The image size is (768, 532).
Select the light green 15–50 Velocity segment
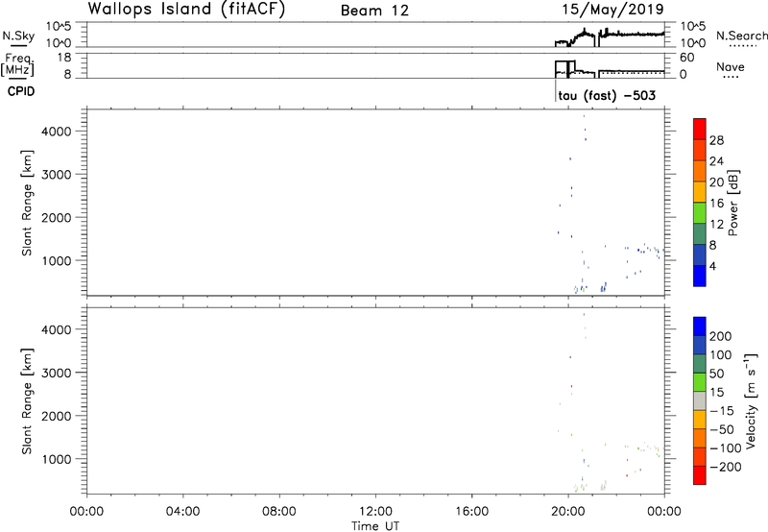tap(700, 382)
